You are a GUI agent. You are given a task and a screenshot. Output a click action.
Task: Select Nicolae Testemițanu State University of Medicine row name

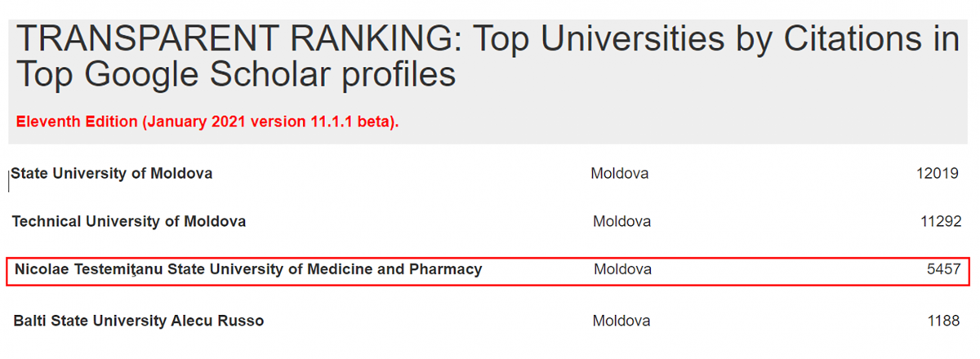click(248, 269)
